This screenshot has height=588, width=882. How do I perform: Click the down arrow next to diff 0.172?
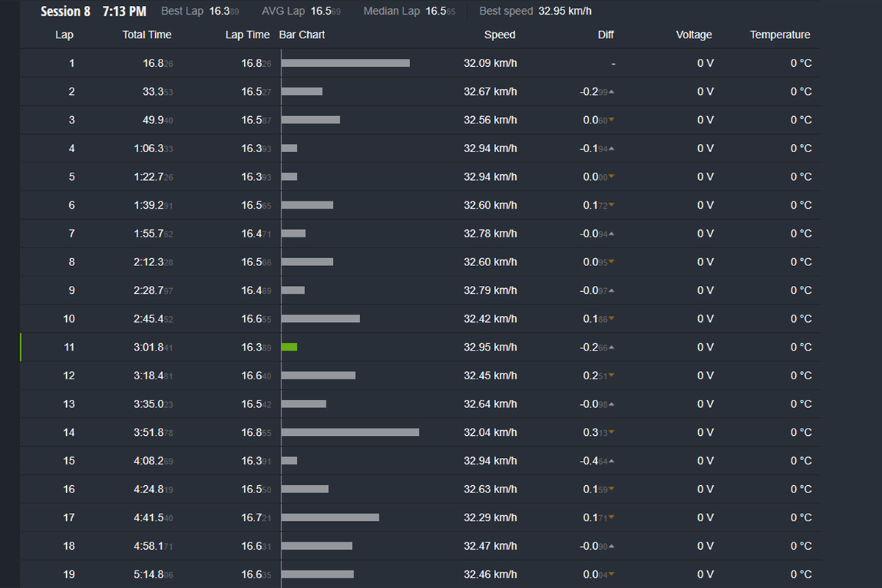click(x=612, y=206)
